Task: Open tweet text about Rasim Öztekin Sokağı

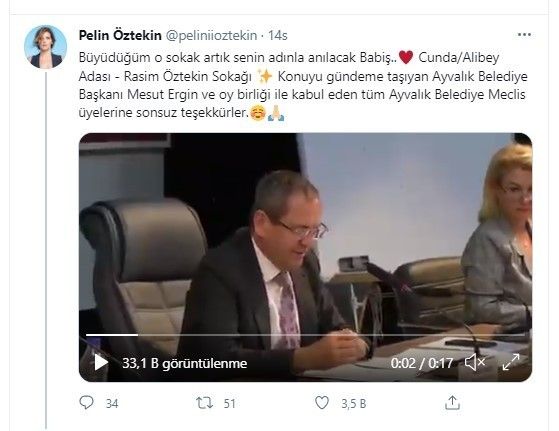Action: click(x=303, y=85)
